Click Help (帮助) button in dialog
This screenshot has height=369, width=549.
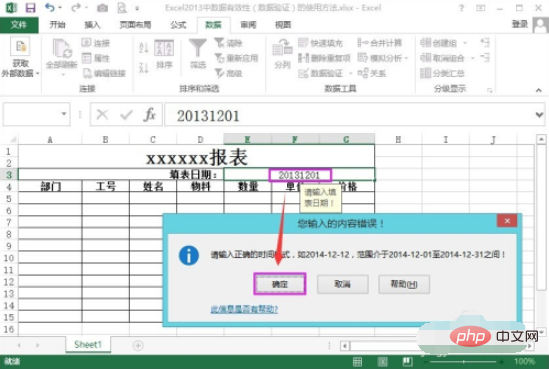tap(404, 284)
